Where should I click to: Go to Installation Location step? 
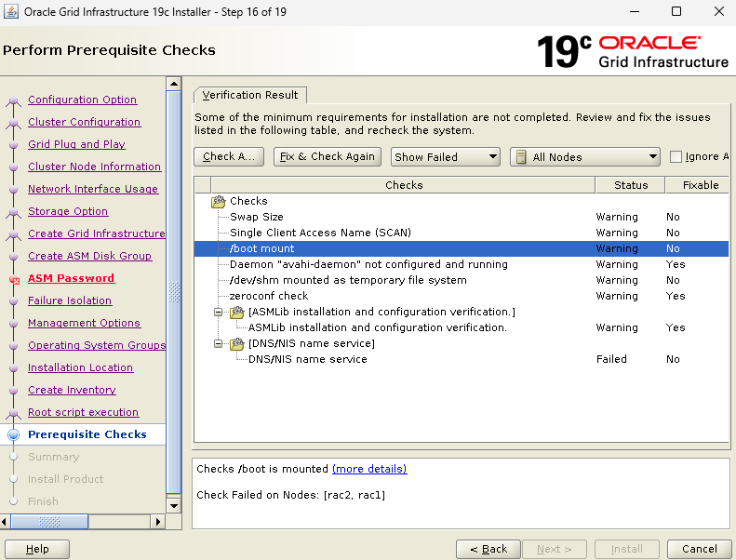coord(80,367)
